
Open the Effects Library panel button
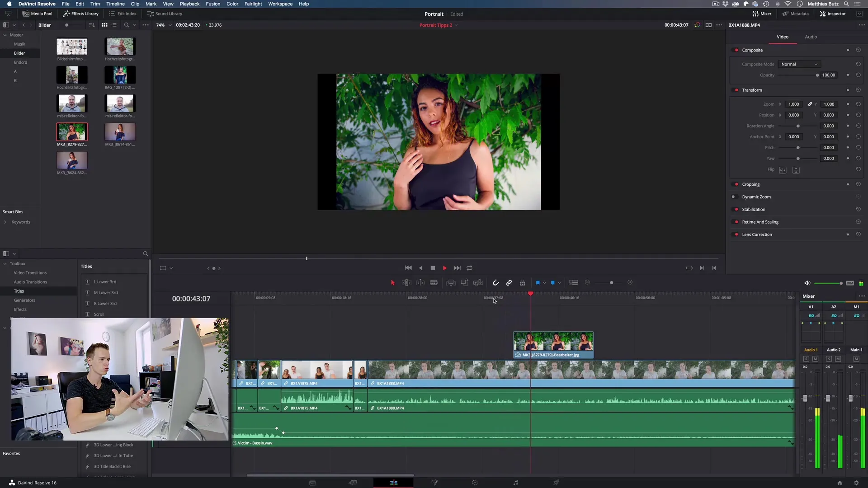81,14
